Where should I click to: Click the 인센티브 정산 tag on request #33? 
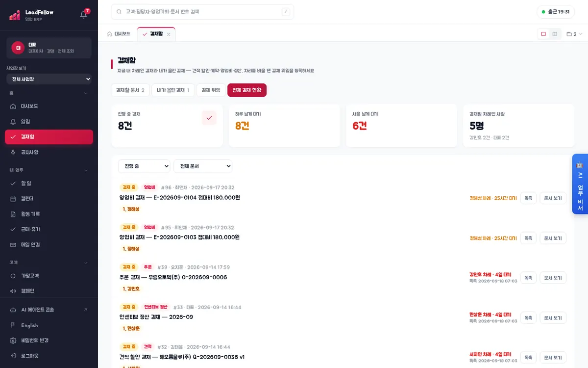(x=156, y=307)
